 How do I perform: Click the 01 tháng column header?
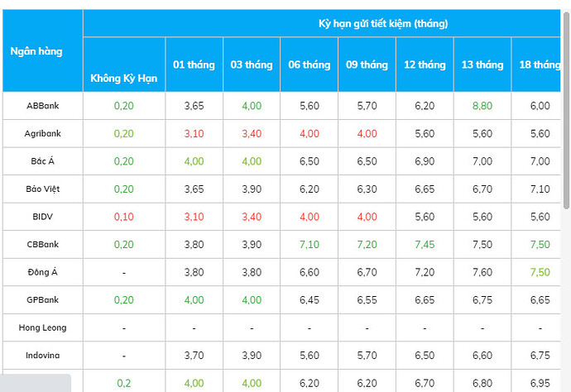[194, 65]
